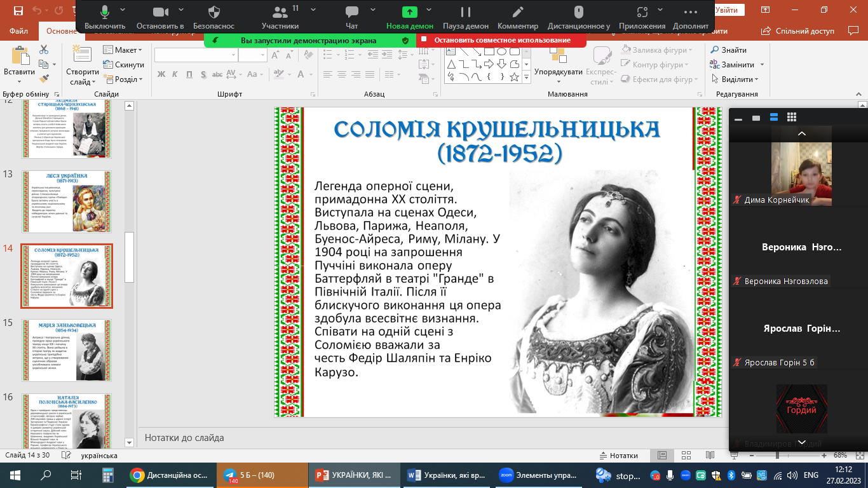Collapse the ribbon with caret arrow
Screen dimensions: 868x488
tap(859, 93)
